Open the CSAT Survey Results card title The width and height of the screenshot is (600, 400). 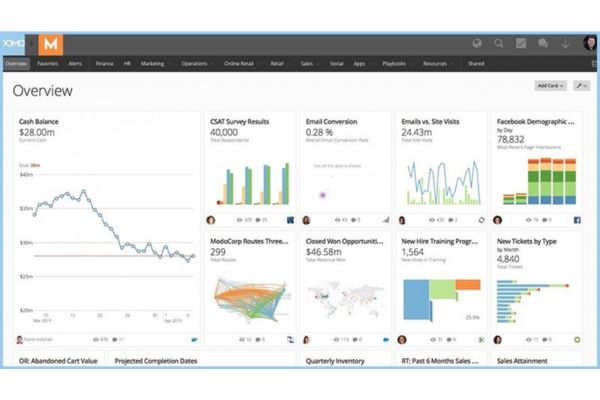click(x=240, y=122)
